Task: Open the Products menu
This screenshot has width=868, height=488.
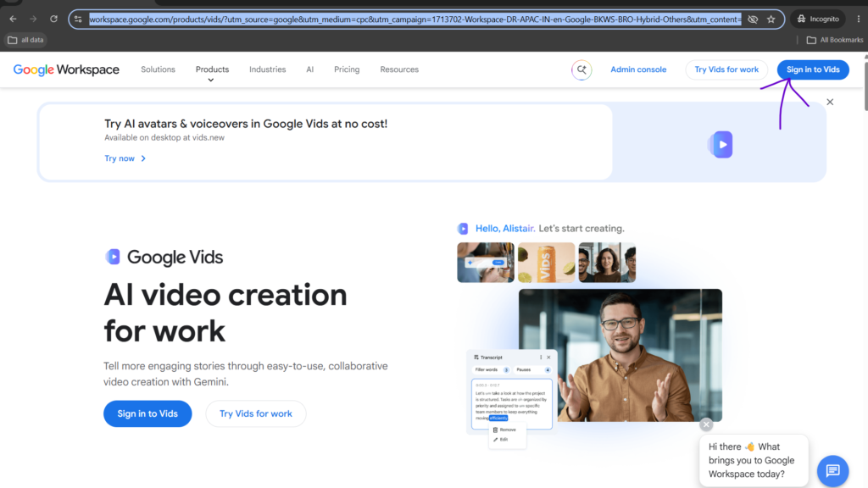Action: [212, 69]
